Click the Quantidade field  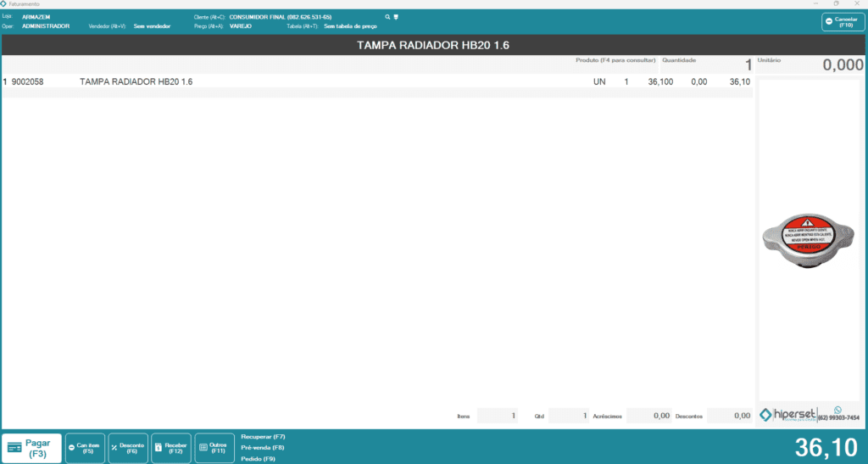(708, 65)
